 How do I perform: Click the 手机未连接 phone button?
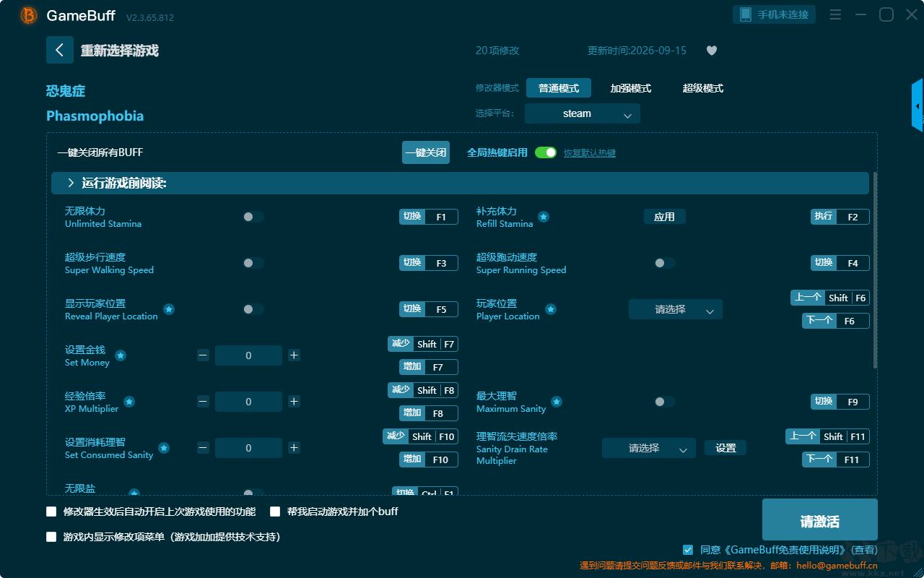tap(775, 14)
